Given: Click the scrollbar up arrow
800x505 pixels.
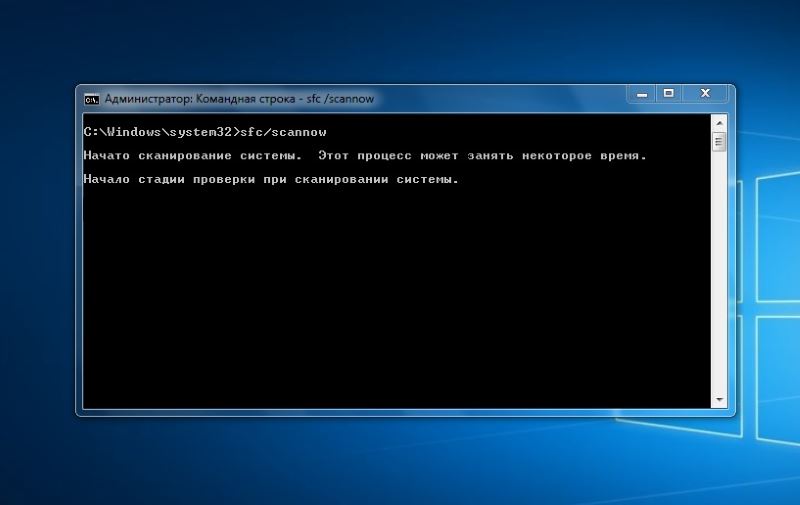Looking at the screenshot, I should [x=719, y=123].
